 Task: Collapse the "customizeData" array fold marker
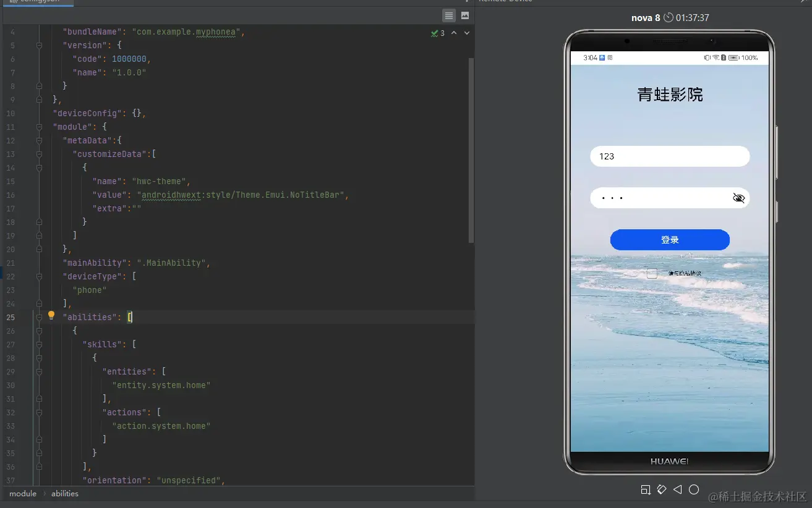[x=39, y=154]
